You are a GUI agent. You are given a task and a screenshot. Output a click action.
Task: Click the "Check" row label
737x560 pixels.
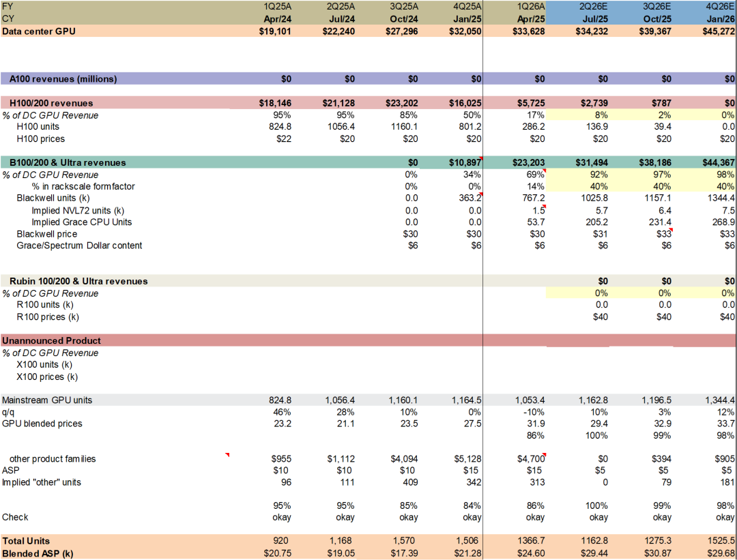pos(15,517)
